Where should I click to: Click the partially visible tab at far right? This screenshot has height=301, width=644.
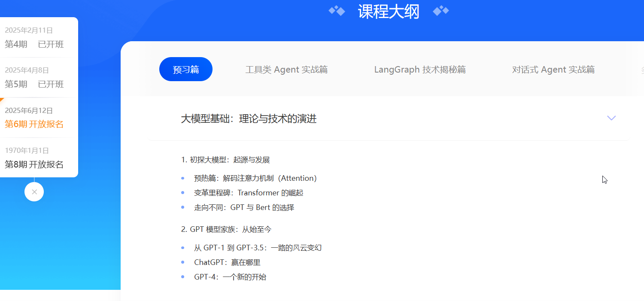point(642,70)
